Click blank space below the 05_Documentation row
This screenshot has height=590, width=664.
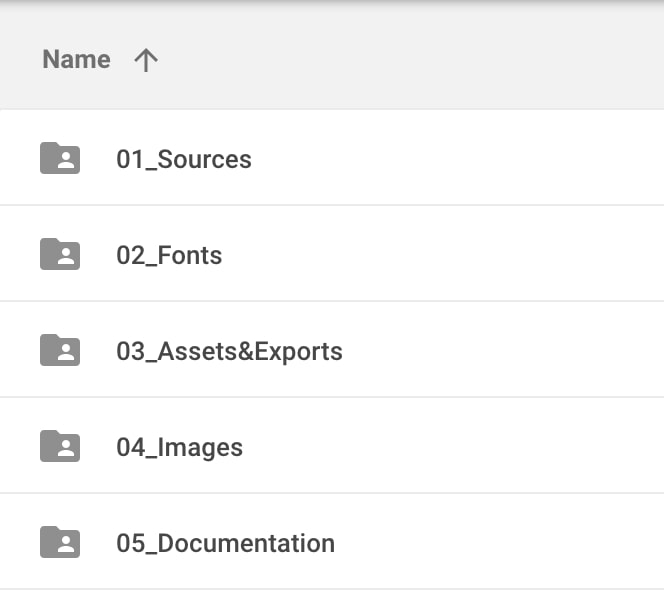click(x=332, y=586)
